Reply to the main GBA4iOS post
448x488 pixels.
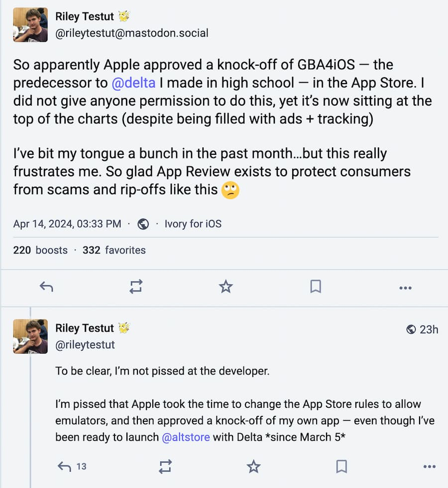[46, 286]
